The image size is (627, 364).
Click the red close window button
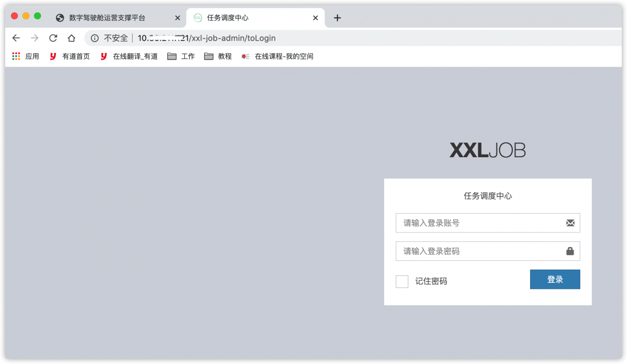coord(14,16)
